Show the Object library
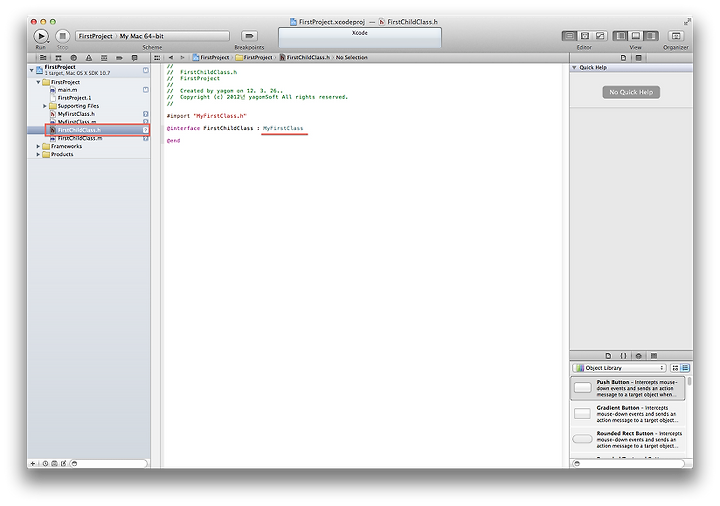This screenshot has width=720, height=506. [x=639, y=356]
